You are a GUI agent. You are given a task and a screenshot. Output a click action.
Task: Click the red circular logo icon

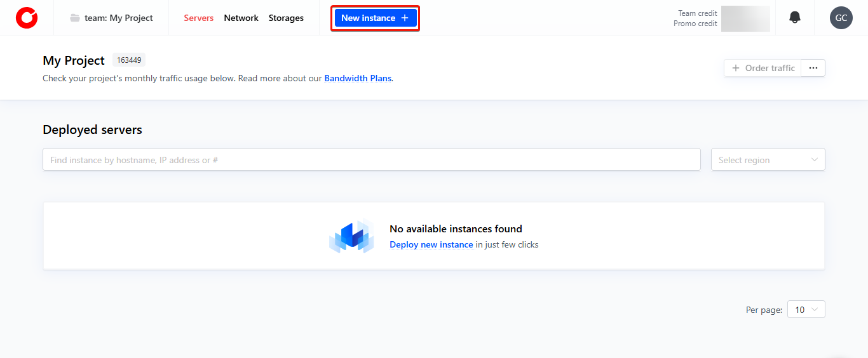[x=27, y=18]
